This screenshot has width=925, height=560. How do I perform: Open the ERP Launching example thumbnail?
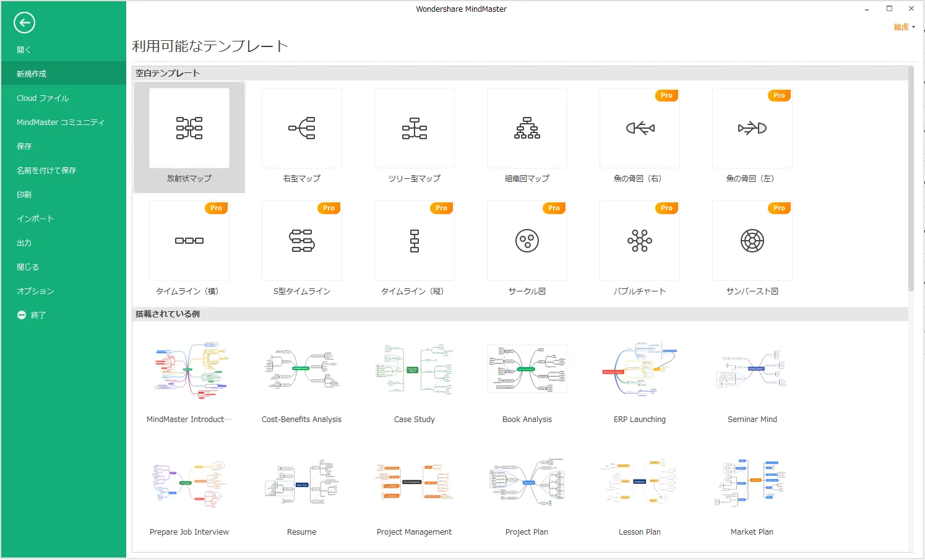click(640, 369)
